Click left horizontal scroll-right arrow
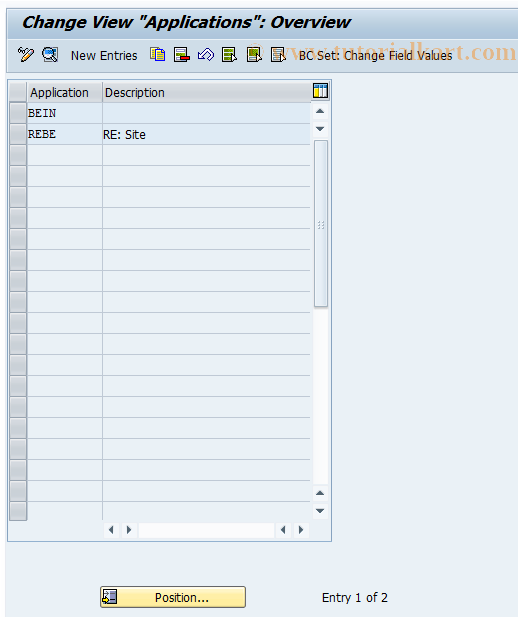This screenshot has height=617, width=518. pos(129,530)
